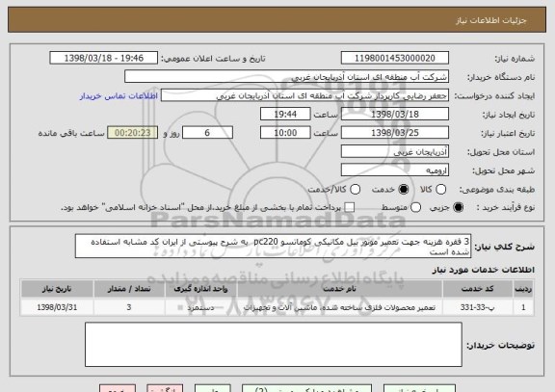The width and height of the screenshot is (555, 392).
Task: Click the delivery city field ارومیه
Action: (395, 170)
